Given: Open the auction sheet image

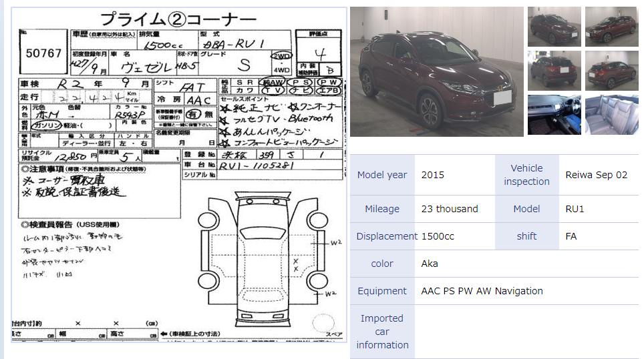Looking at the screenshot, I should click(178, 174).
